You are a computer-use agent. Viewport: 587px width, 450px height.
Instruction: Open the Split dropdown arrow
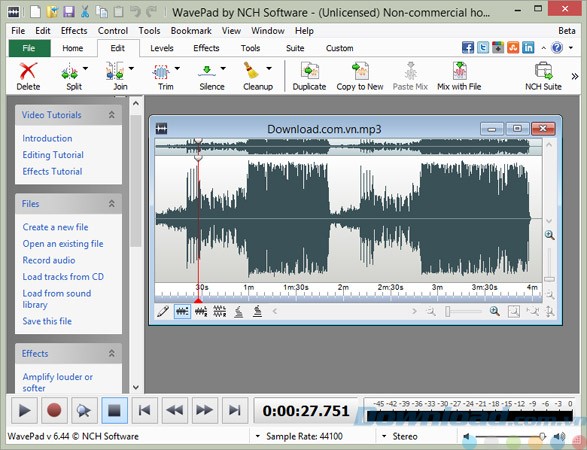pos(85,68)
